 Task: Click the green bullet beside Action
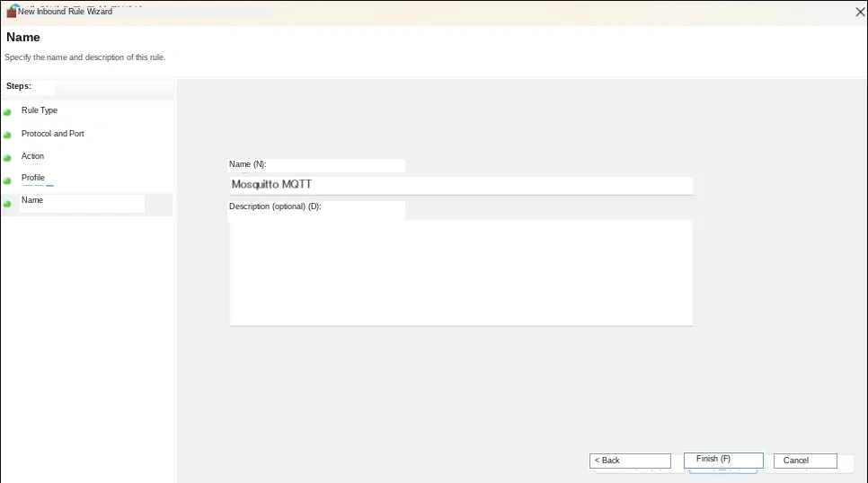click(x=7, y=158)
